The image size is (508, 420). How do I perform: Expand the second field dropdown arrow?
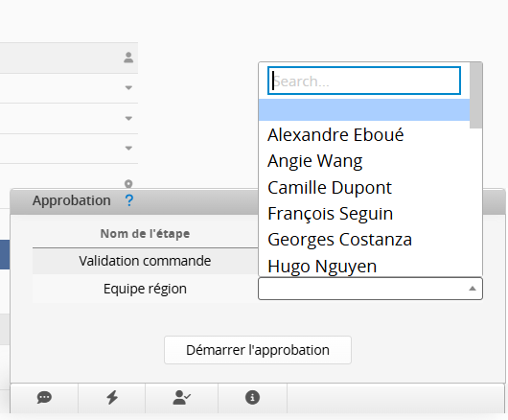(128, 118)
